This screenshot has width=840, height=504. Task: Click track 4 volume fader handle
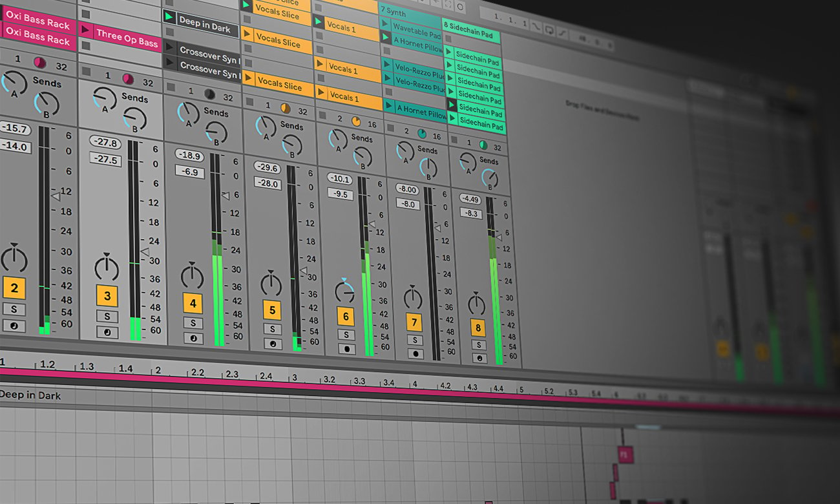click(225, 196)
